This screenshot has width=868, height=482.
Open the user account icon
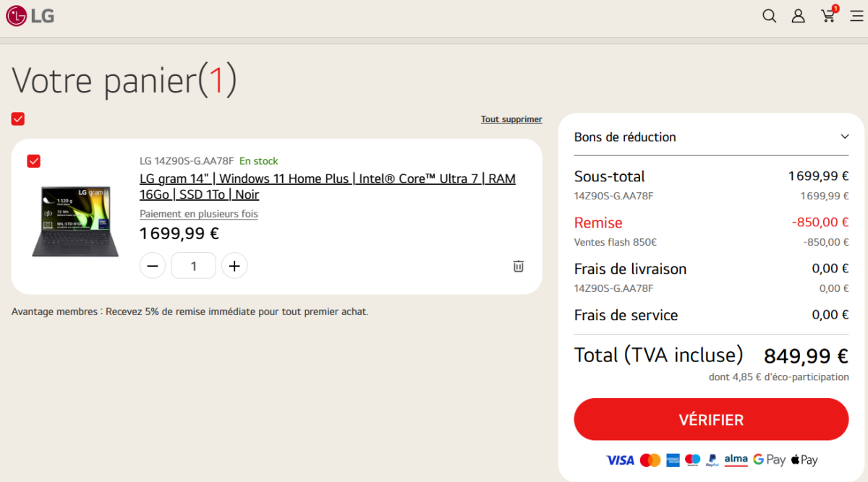pos(798,16)
